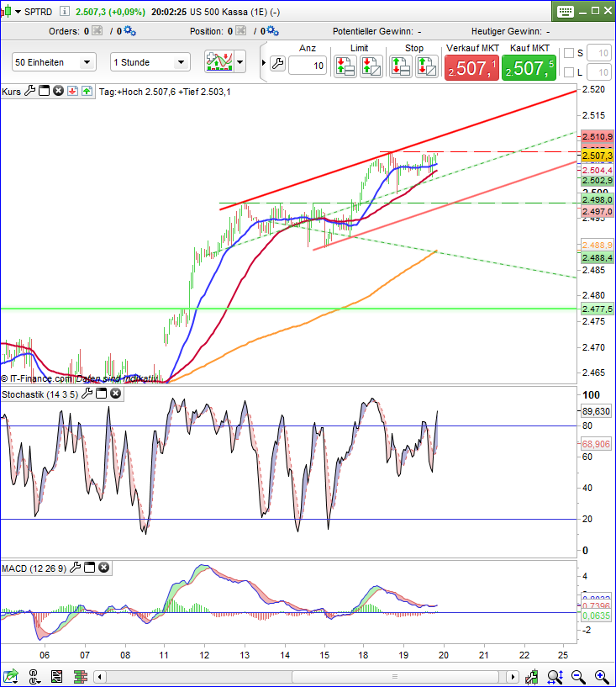616x687 pixels.
Task: Click the instrument info icon next to SPTRD
Action: coord(64,12)
